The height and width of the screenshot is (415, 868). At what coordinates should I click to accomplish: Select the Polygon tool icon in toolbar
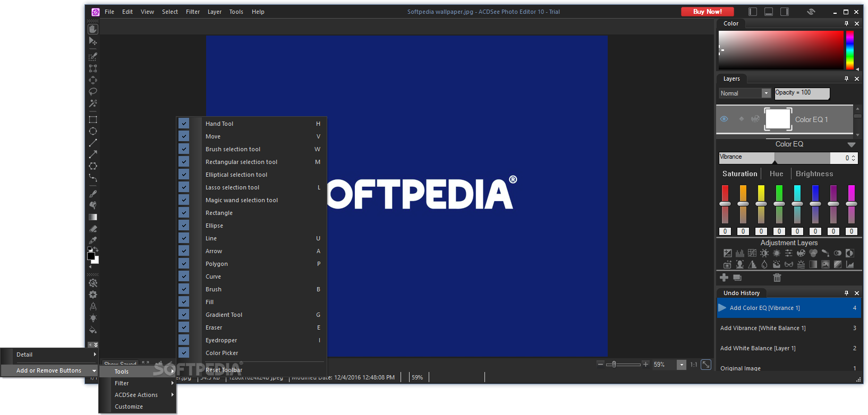click(93, 166)
